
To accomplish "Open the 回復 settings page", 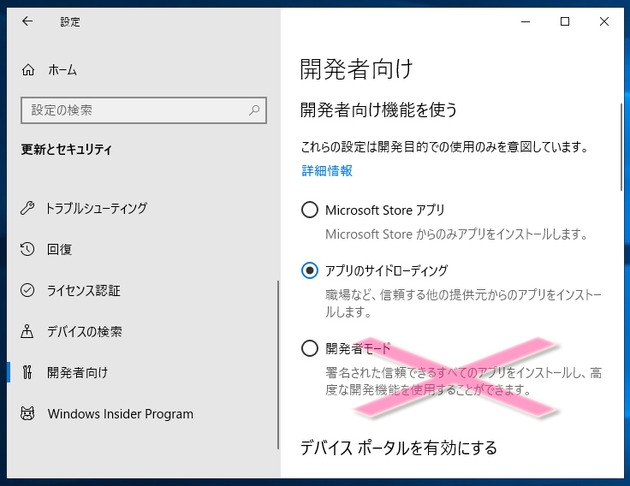I will click(59, 249).
